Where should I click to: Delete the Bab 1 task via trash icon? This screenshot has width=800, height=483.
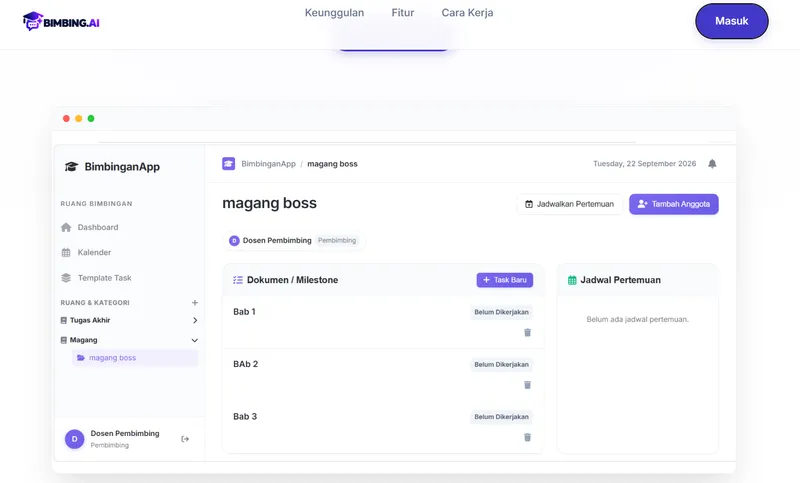click(x=528, y=333)
